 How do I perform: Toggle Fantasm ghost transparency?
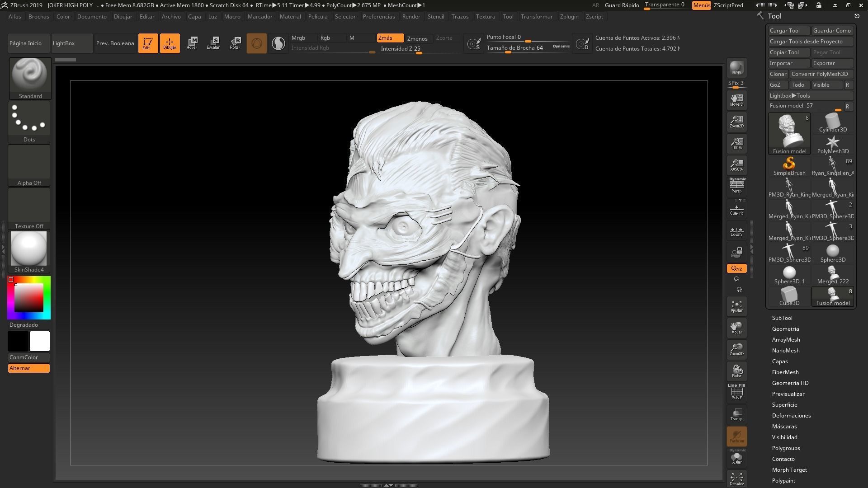736,436
